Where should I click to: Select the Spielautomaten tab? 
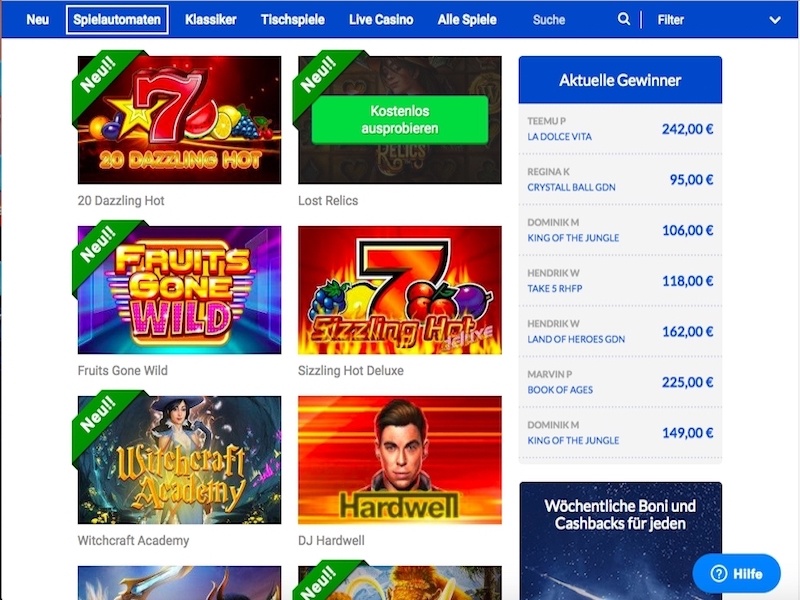point(117,20)
